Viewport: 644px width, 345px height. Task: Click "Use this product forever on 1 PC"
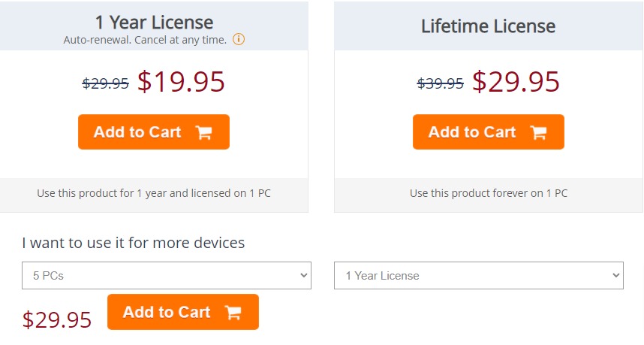tap(489, 193)
